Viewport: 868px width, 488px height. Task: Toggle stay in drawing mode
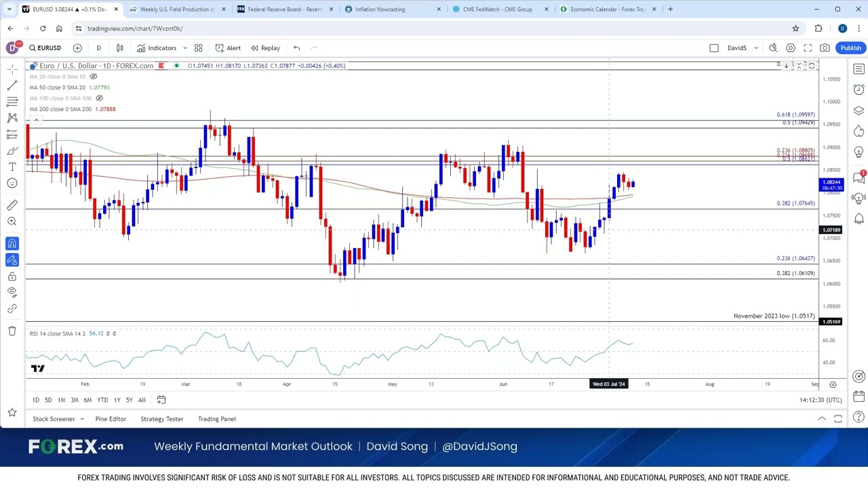[12, 260]
